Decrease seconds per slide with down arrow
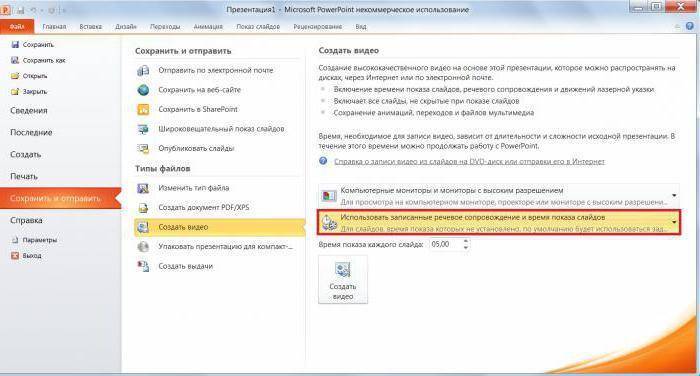700x376 pixels. 466,247
